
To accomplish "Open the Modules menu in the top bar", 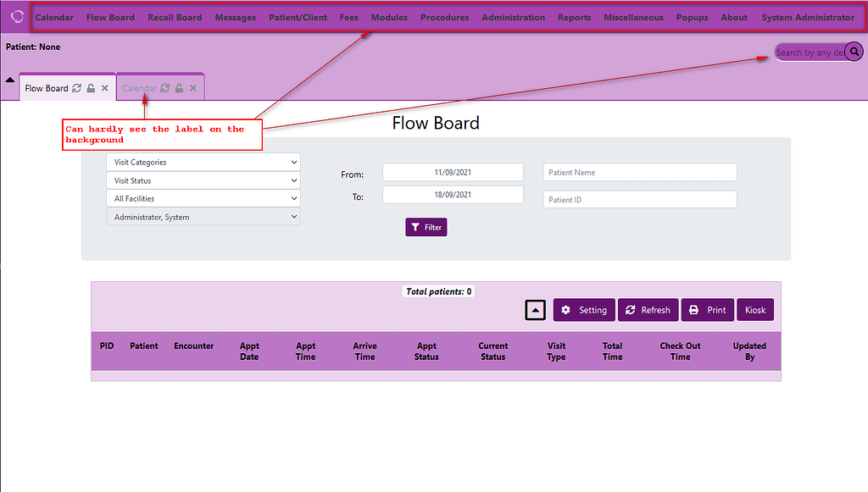I will [388, 16].
